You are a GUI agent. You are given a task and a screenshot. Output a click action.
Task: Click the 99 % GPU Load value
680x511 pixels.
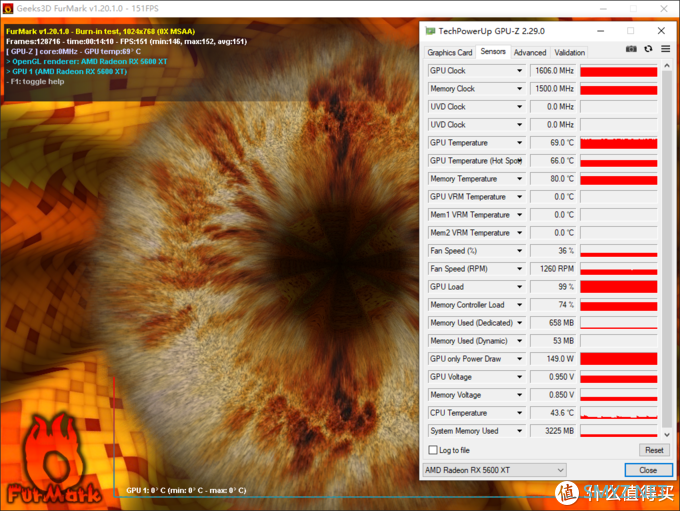[x=553, y=287]
